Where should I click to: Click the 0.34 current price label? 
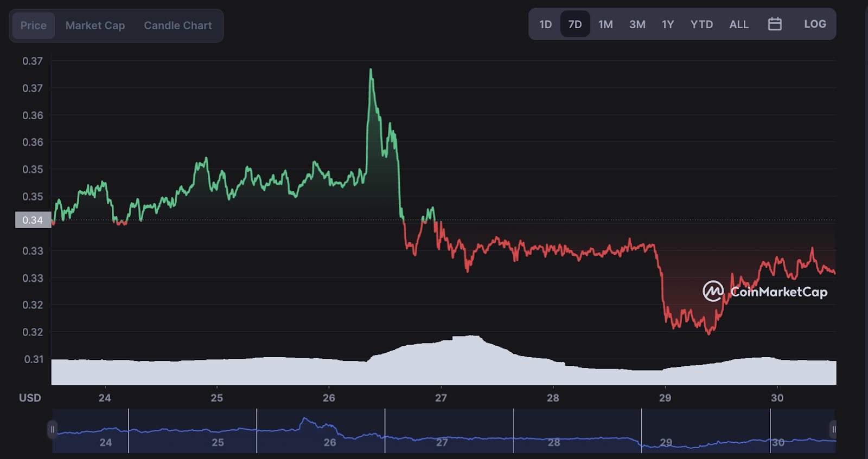(33, 220)
